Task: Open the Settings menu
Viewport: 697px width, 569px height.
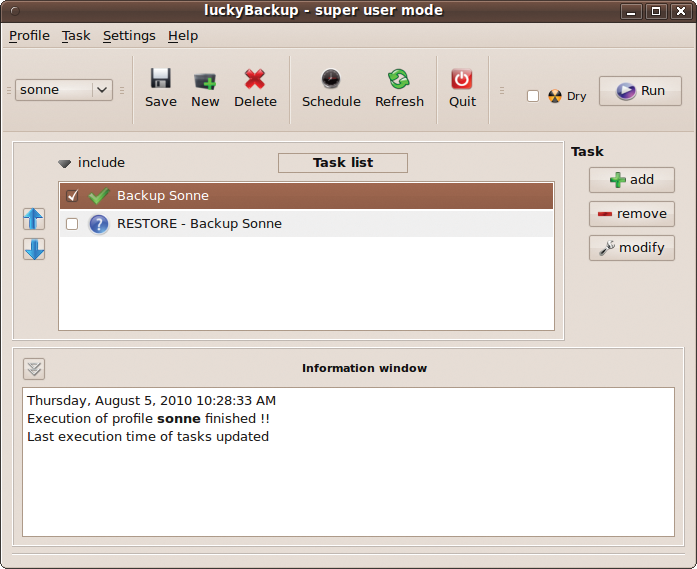Action: (129, 36)
